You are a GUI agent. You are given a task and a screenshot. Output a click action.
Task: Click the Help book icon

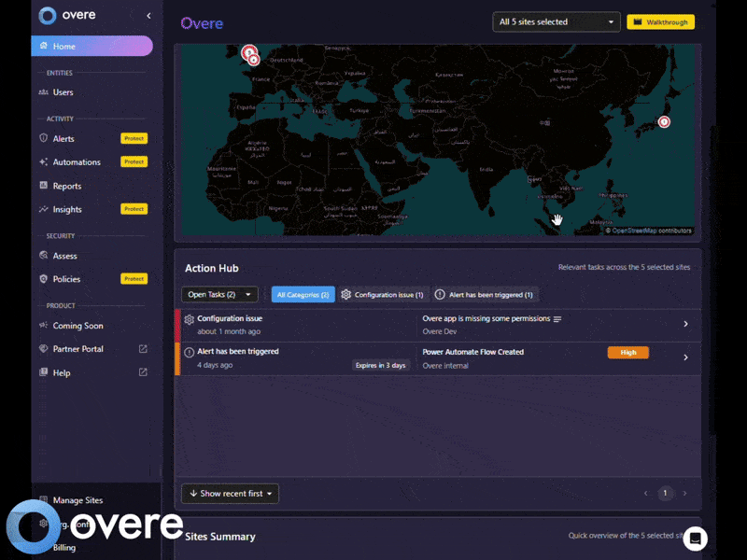pos(43,371)
